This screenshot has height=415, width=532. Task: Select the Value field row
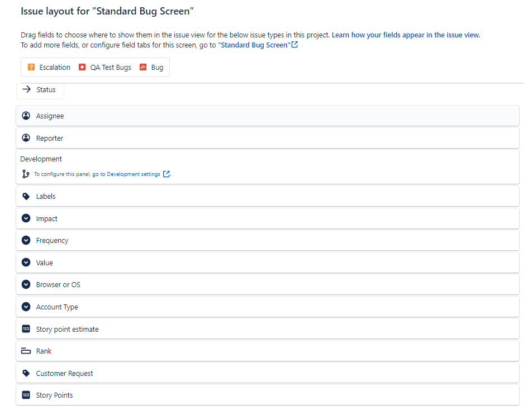[x=268, y=263]
